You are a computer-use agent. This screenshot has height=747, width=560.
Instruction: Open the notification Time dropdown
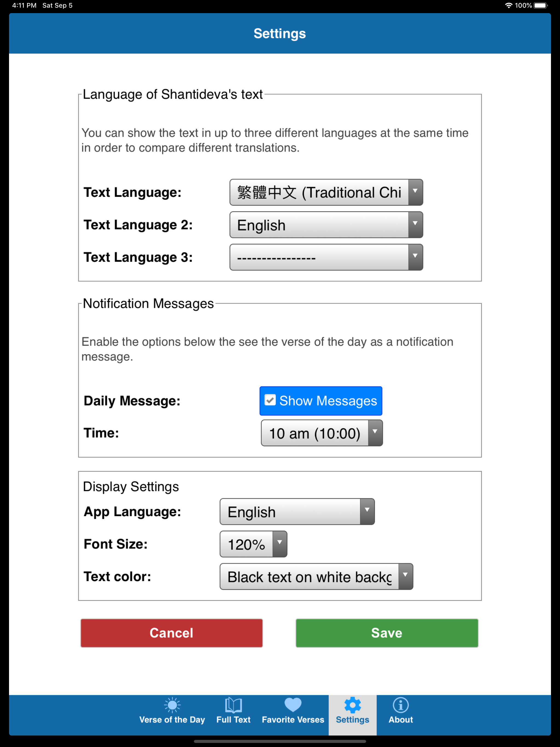coord(322,433)
